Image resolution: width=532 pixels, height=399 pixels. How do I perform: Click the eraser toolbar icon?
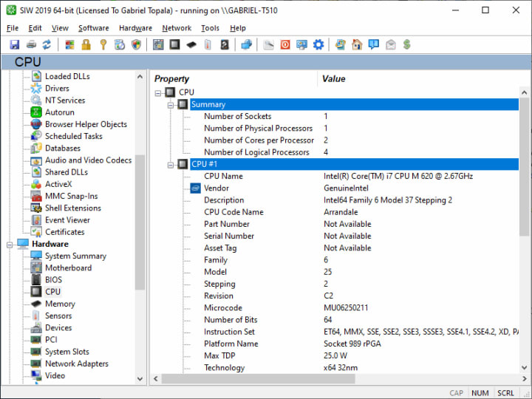point(268,44)
